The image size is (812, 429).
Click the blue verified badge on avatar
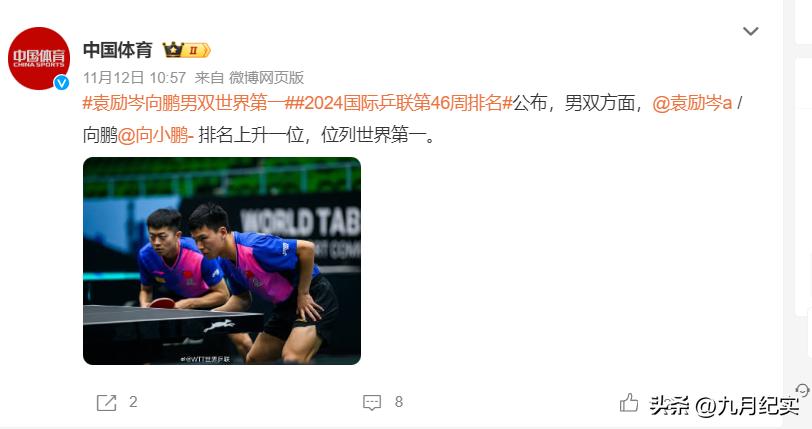(62, 82)
